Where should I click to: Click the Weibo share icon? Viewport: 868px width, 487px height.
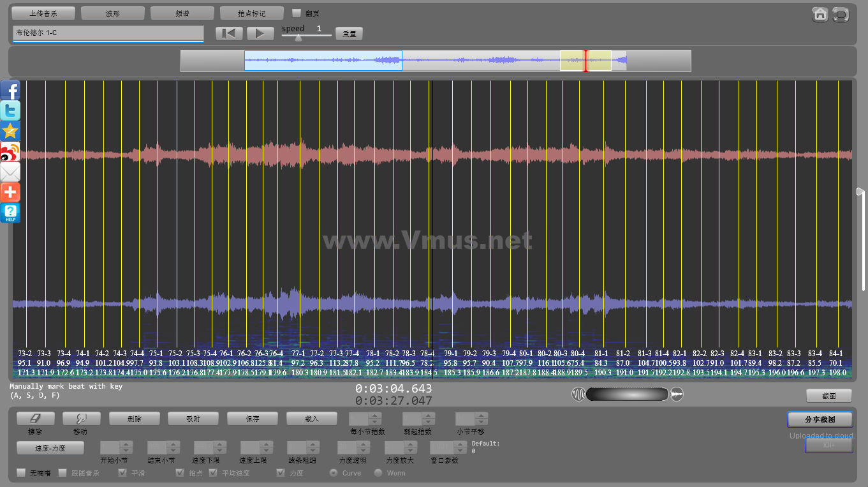click(x=10, y=152)
